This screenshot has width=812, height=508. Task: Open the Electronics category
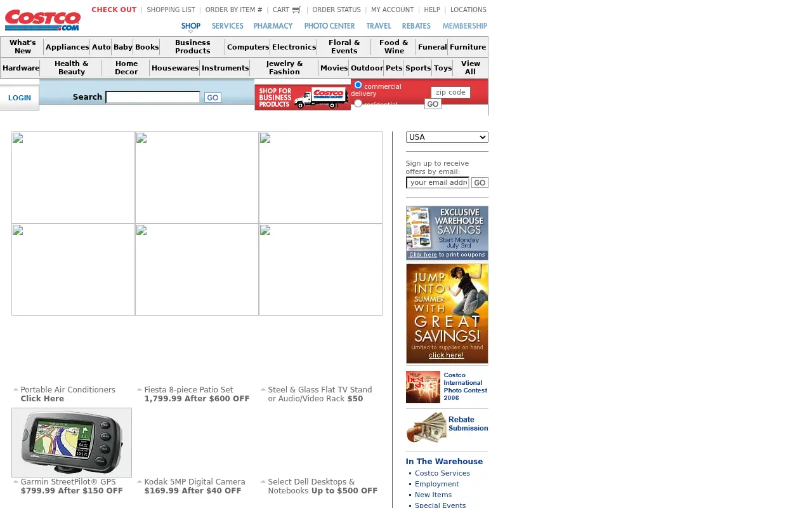[x=294, y=47]
